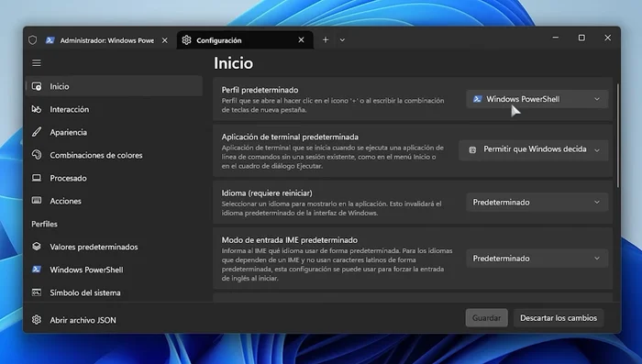Open the new tab profile dropdown arrow
Viewport: 642px width, 364px height.
[x=342, y=40]
